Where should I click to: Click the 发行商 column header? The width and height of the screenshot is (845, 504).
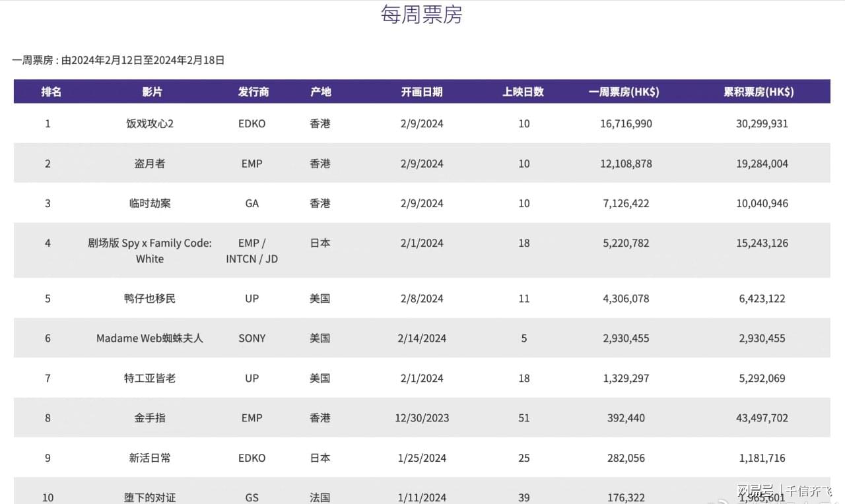(253, 92)
